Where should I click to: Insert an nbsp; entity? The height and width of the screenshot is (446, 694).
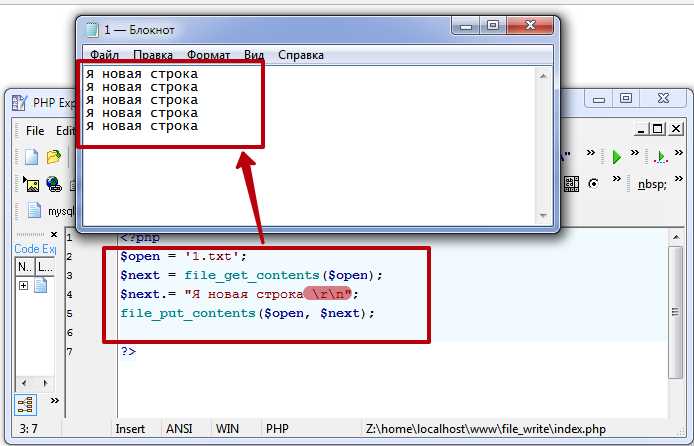[x=652, y=184]
